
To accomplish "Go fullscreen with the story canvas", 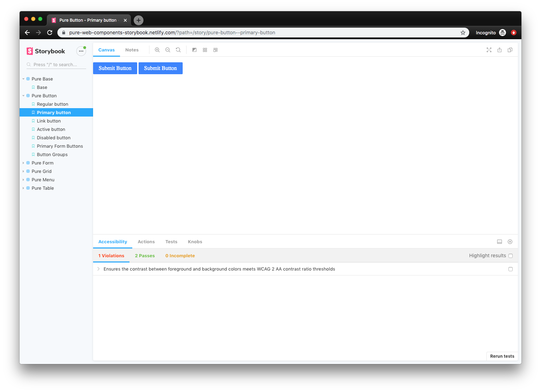I will (x=489, y=50).
